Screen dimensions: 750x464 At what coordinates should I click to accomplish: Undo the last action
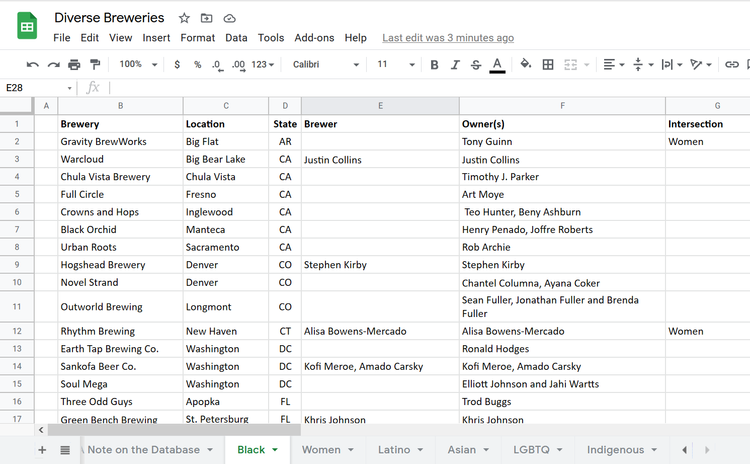[x=32, y=65]
